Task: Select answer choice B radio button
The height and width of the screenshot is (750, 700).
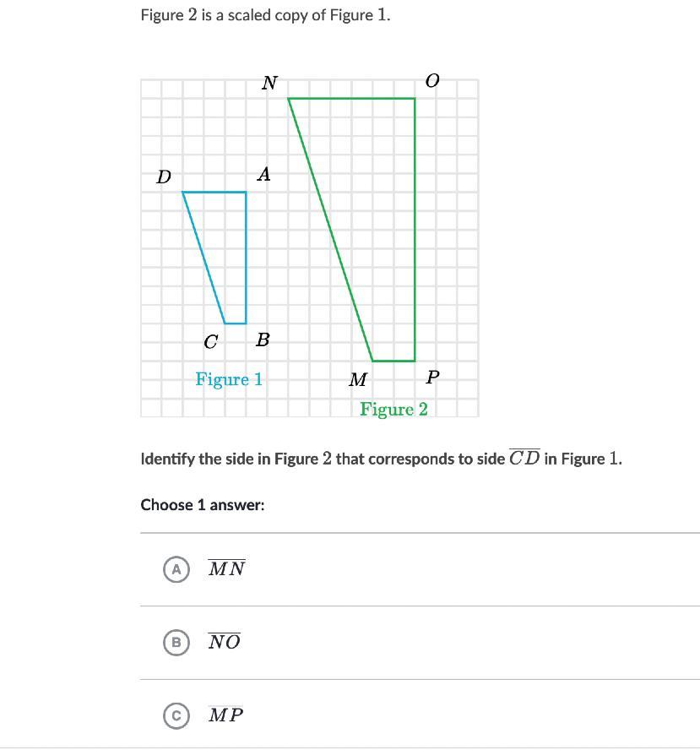Action: point(176,642)
